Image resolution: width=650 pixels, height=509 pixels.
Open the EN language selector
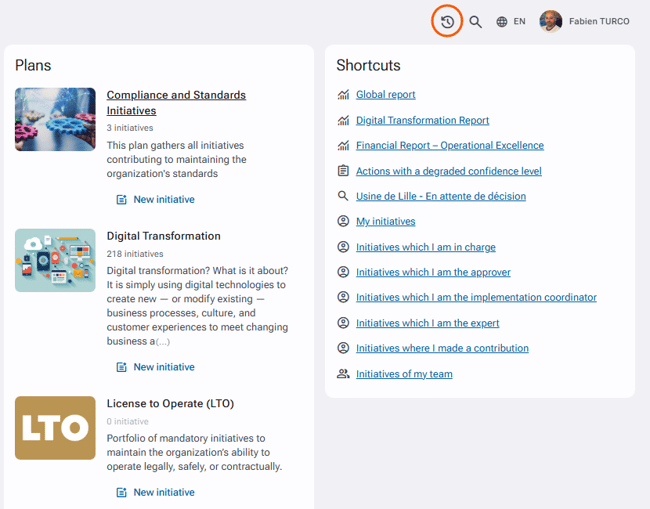tap(511, 22)
